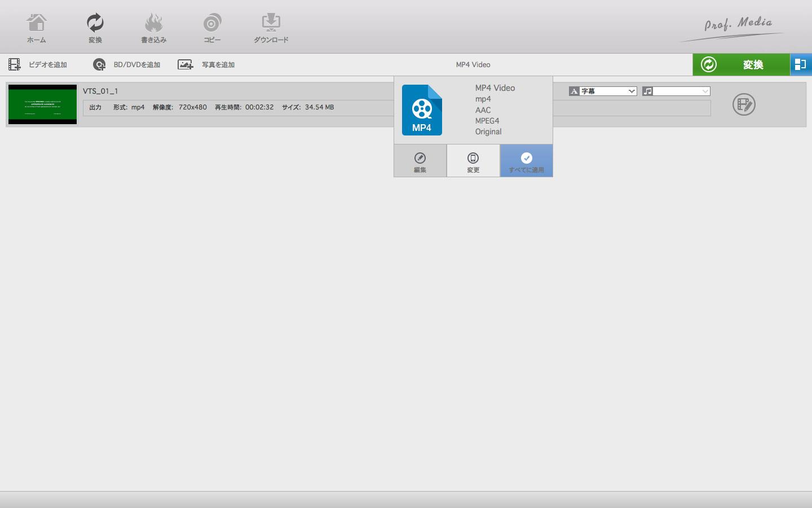Click the MPEG4 video codec text
812x508 pixels.
pyautogui.click(x=487, y=121)
